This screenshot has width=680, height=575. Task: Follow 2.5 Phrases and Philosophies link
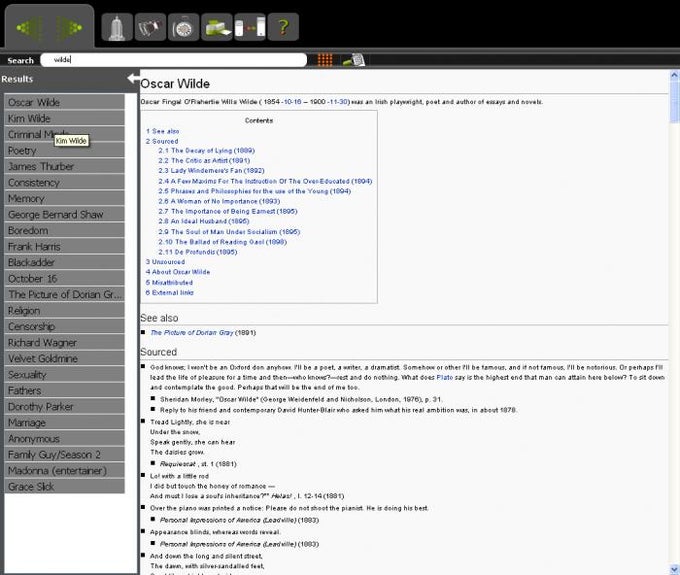coord(255,191)
